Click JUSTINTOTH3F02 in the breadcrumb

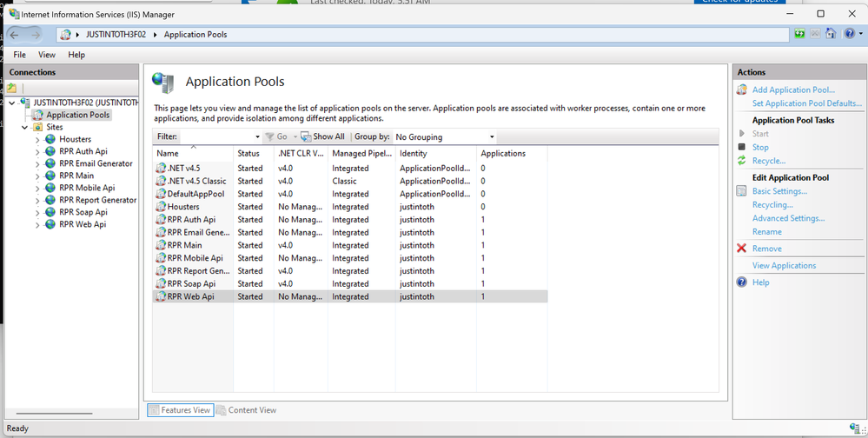[116, 35]
